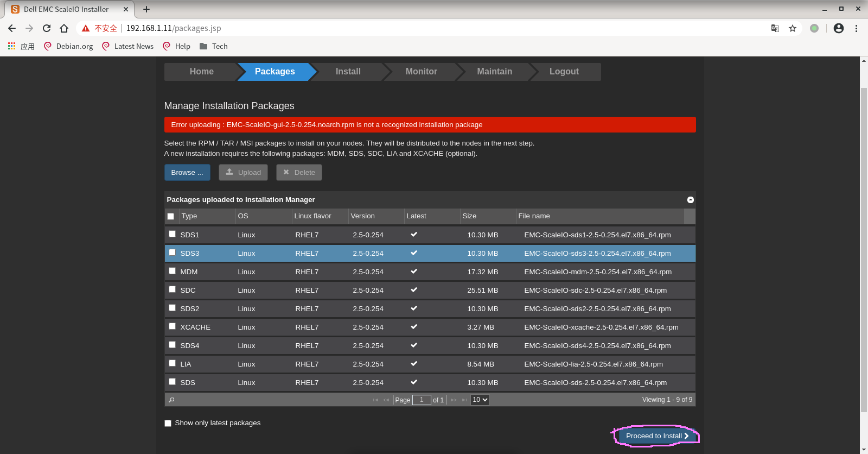Check the LIA package row
Image resolution: width=868 pixels, height=454 pixels.
[x=172, y=363]
